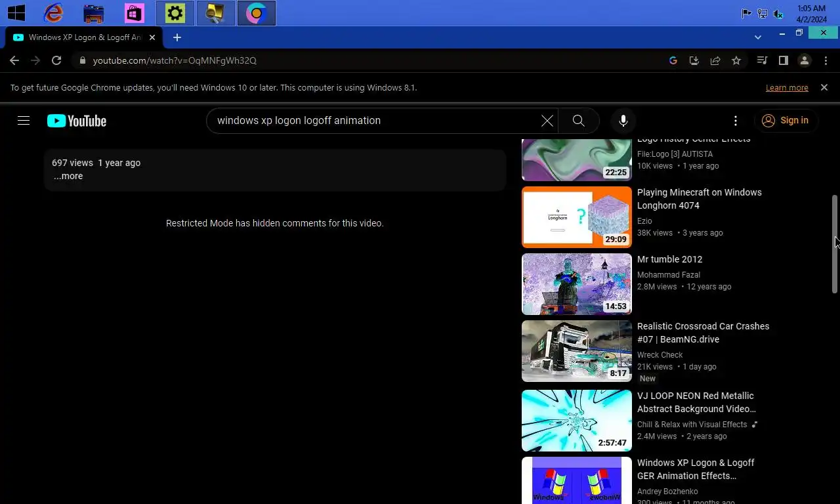Visit the Ezio channel name

point(644,221)
